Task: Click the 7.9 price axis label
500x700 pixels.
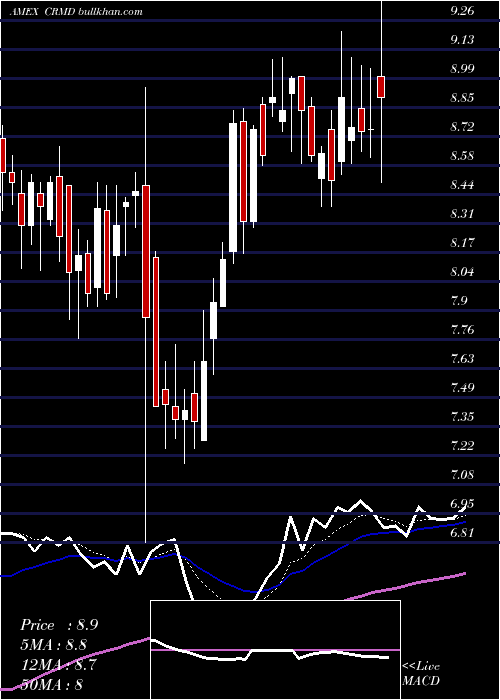Action: point(459,301)
